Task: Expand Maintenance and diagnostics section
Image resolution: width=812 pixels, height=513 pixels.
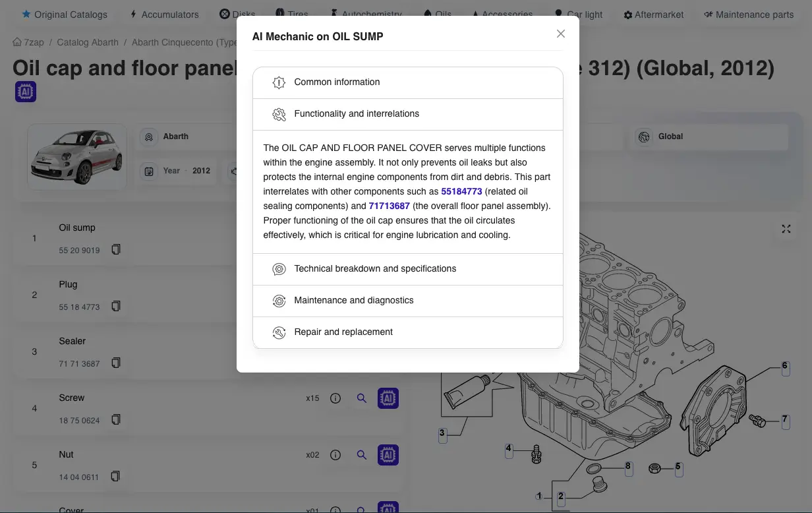Action: (407, 301)
